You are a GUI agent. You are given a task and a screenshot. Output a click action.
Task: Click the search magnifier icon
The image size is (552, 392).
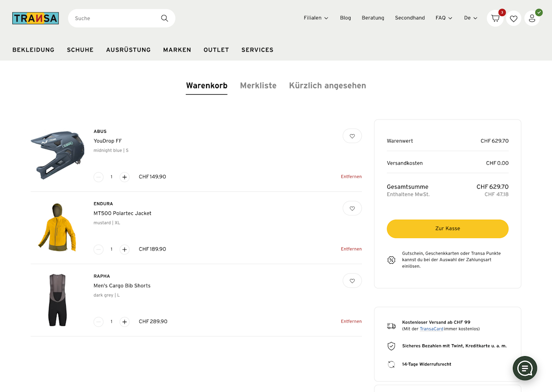coord(164,18)
